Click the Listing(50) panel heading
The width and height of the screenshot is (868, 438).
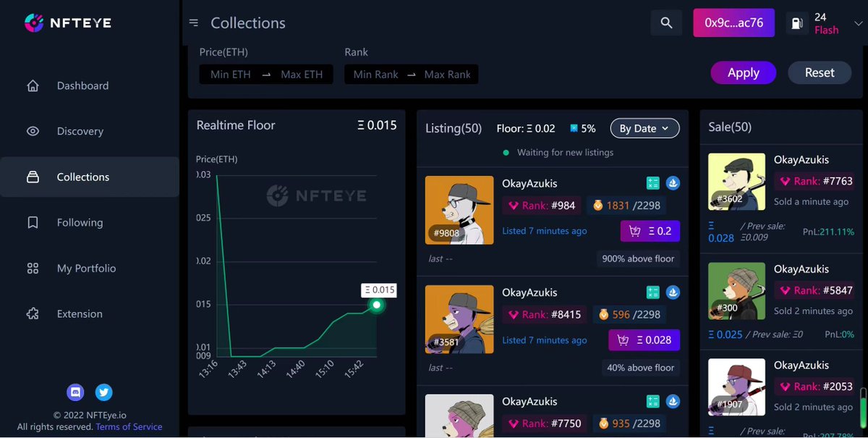click(x=454, y=128)
